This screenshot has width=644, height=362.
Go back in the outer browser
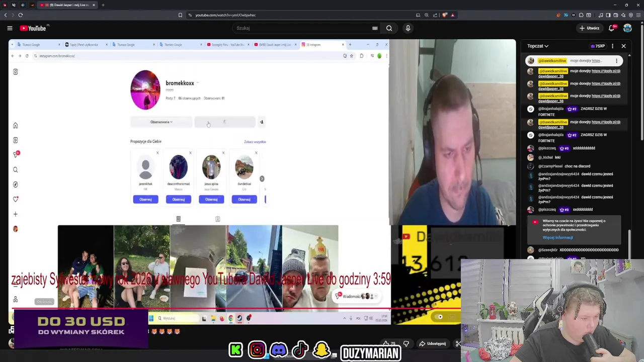[6, 15]
